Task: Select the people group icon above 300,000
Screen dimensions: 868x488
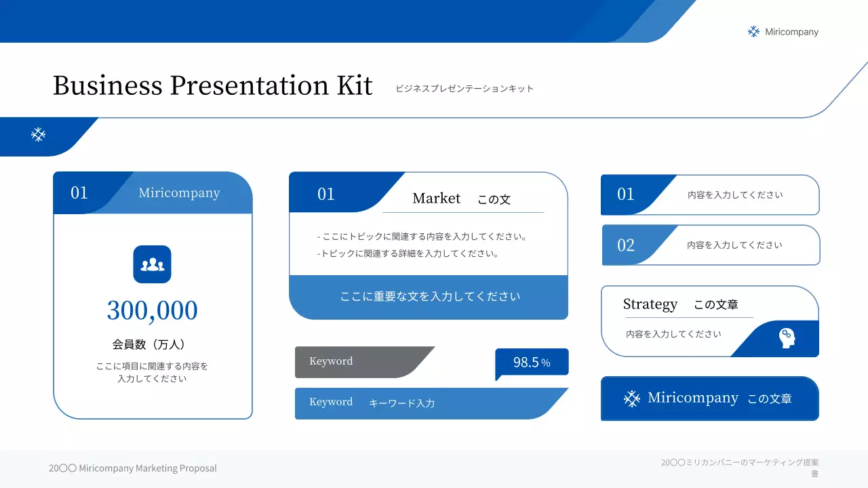Action: (153, 264)
